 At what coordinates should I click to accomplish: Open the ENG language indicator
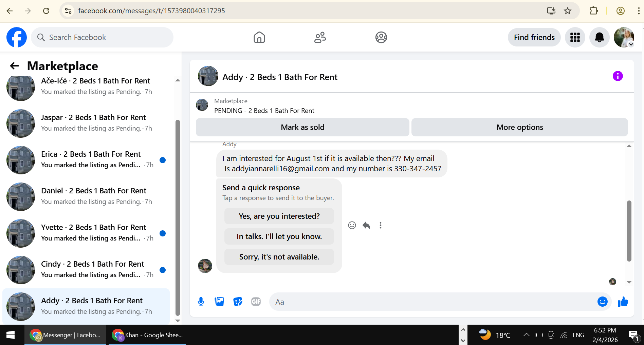click(x=578, y=335)
